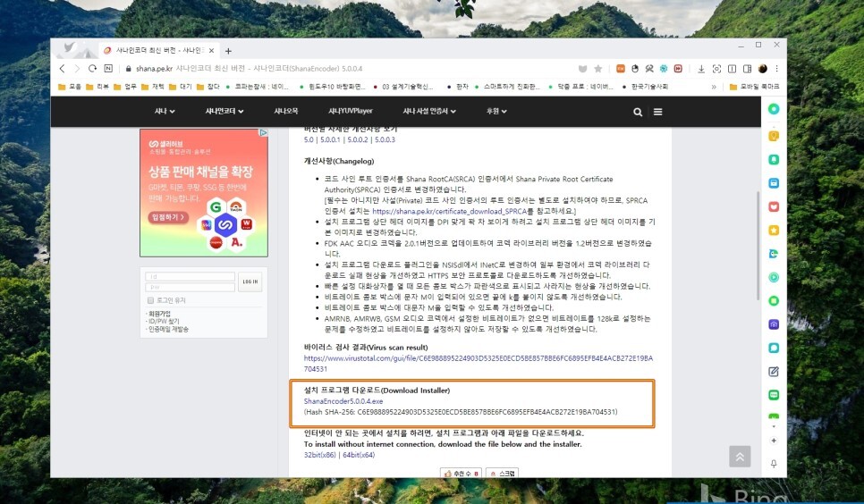Open the browser three-dot menu
Viewport: 864px width, 504px height.
pos(777,69)
